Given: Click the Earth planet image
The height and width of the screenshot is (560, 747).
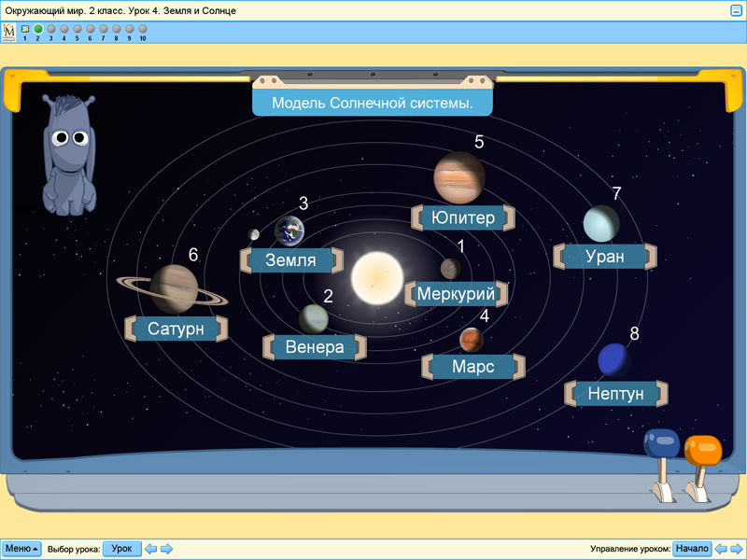Looking at the screenshot, I should pos(289,231).
